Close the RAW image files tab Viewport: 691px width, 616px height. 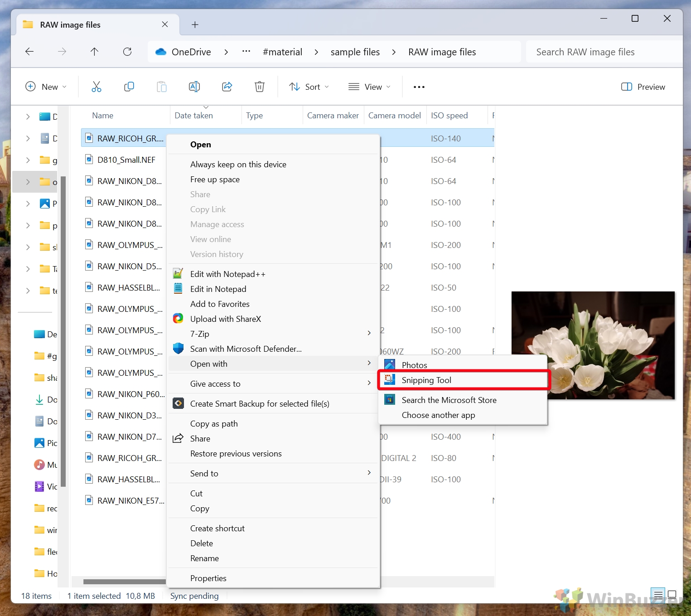165,24
